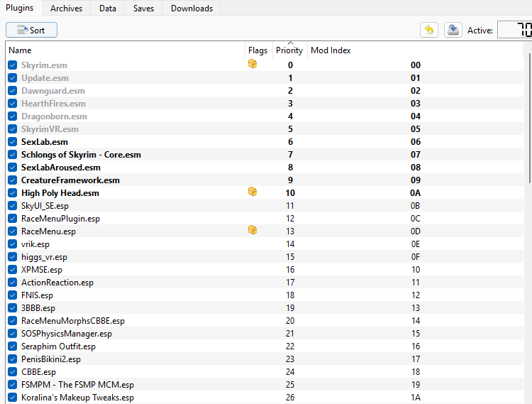Select the SexLabAroused.esm plugin name
Viewport: 532px width, 404px height.
61,168
